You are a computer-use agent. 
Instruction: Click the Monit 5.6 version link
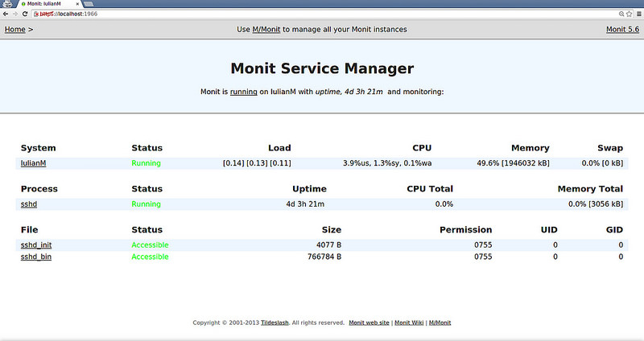click(x=621, y=30)
